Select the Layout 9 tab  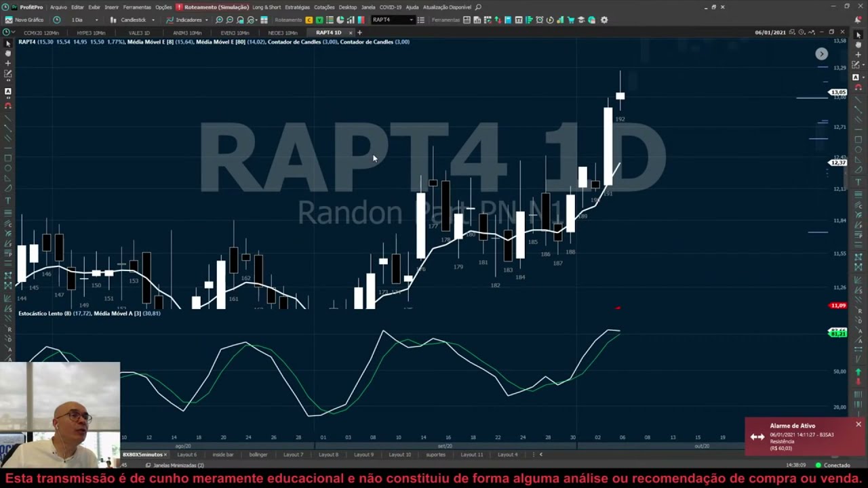[x=363, y=455]
